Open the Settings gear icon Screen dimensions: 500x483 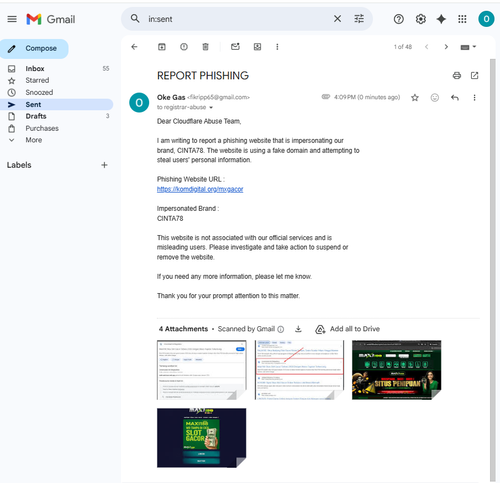[421, 19]
